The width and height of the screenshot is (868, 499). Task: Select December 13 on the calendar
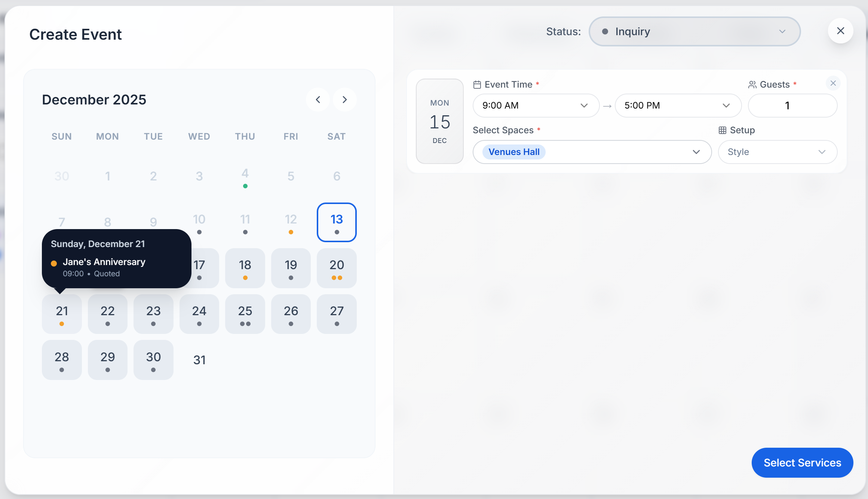(x=336, y=222)
